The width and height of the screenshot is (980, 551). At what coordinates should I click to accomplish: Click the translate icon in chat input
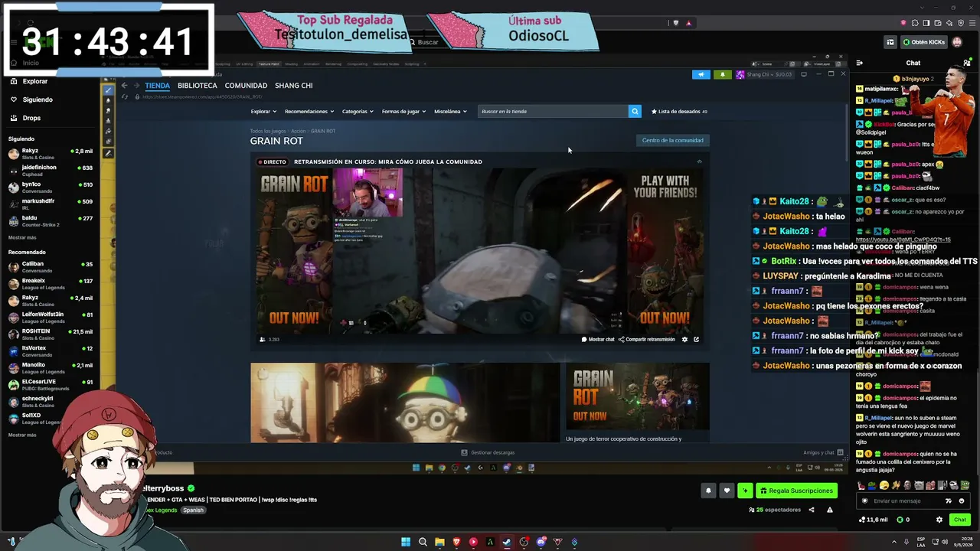click(949, 501)
